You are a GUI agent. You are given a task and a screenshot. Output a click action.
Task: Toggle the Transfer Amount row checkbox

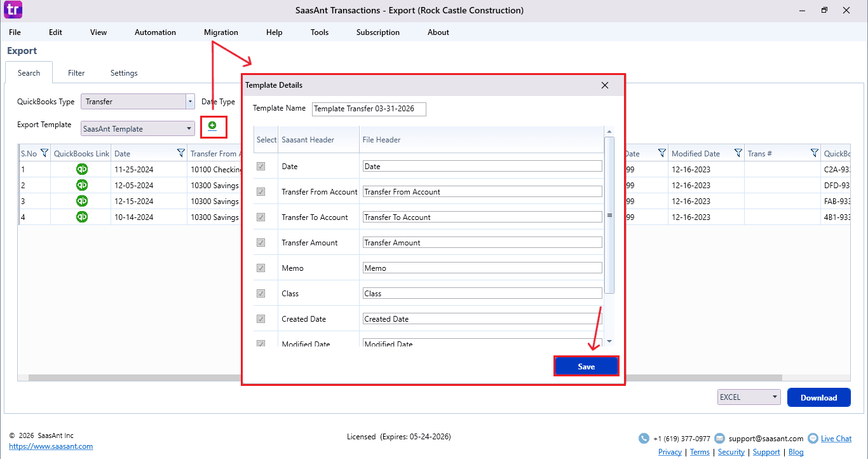[x=261, y=243]
